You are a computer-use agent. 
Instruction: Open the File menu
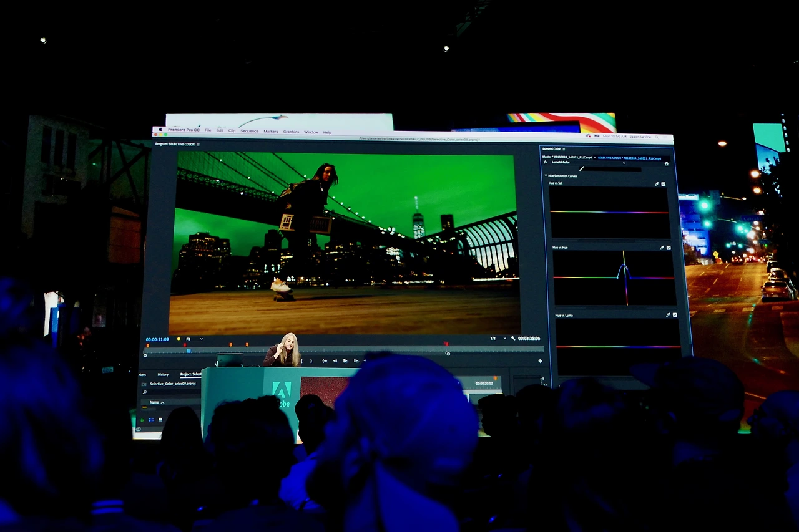[208, 130]
